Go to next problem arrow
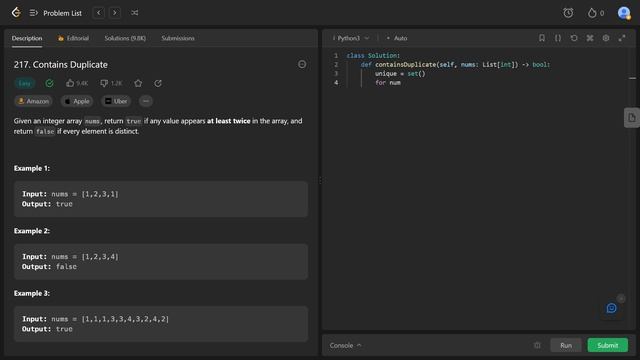 click(x=115, y=13)
